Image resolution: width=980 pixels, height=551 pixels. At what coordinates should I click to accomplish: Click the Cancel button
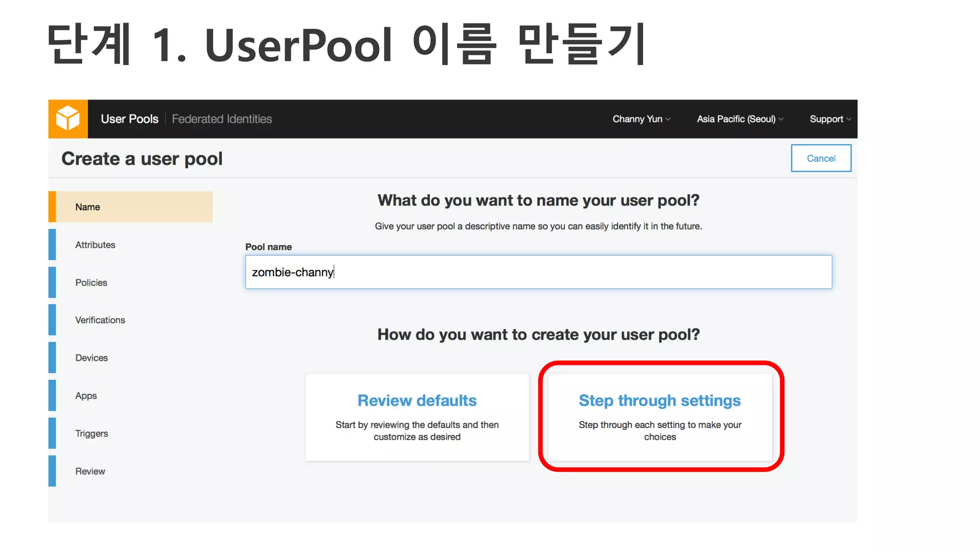click(x=821, y=158)
